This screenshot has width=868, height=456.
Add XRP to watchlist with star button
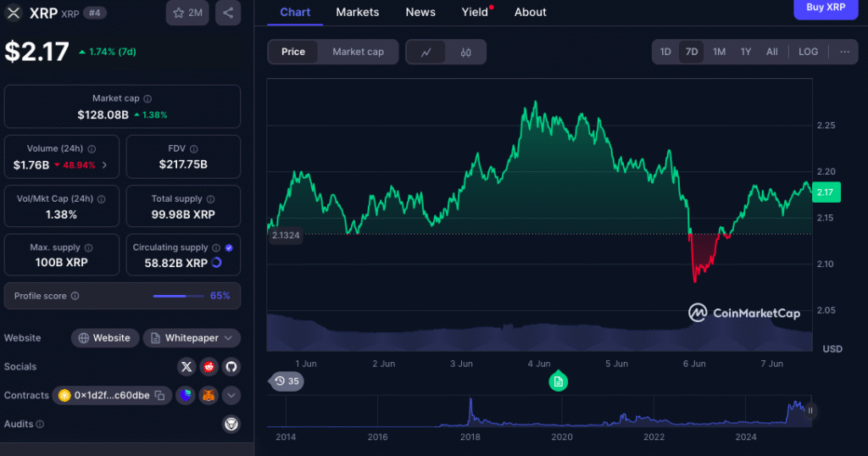[x=187, y=13]
